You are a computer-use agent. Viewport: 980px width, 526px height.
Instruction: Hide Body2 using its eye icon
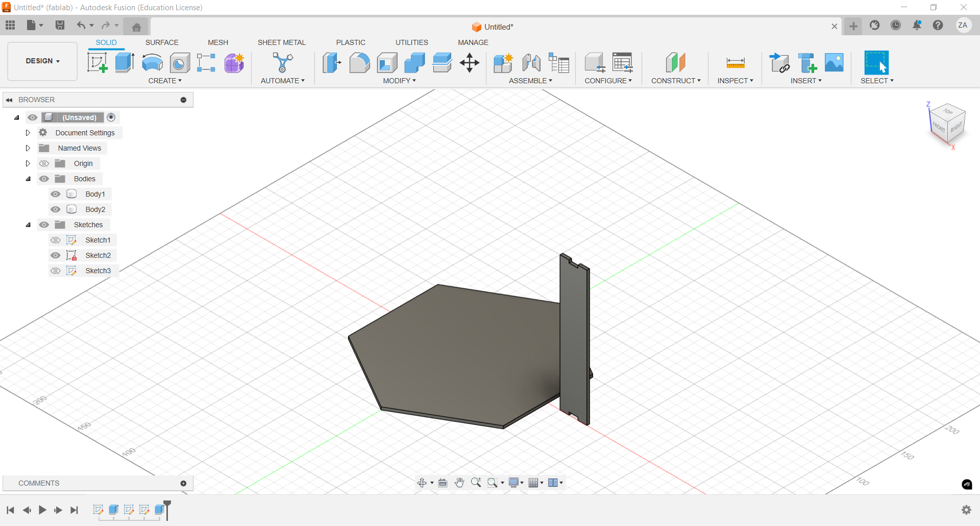pos(56,209)
